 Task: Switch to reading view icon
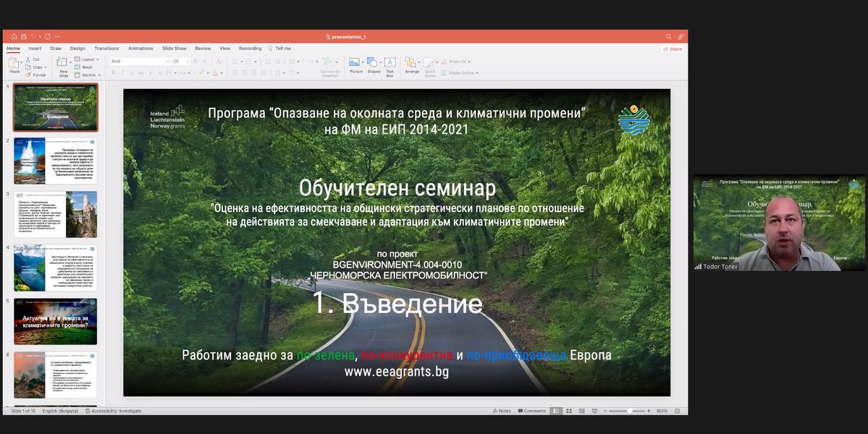pos(582,411)
